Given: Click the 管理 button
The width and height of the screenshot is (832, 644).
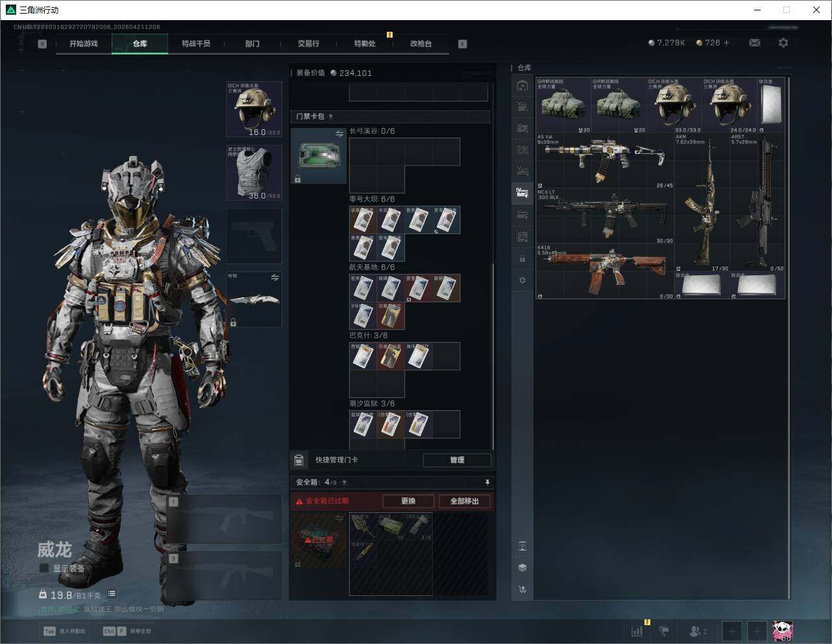Looking at the screenshot, I should click(x=457, y=460).
